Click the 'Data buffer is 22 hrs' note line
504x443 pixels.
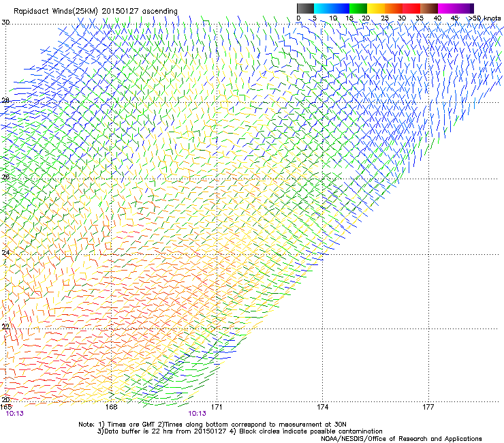[240, 431]
